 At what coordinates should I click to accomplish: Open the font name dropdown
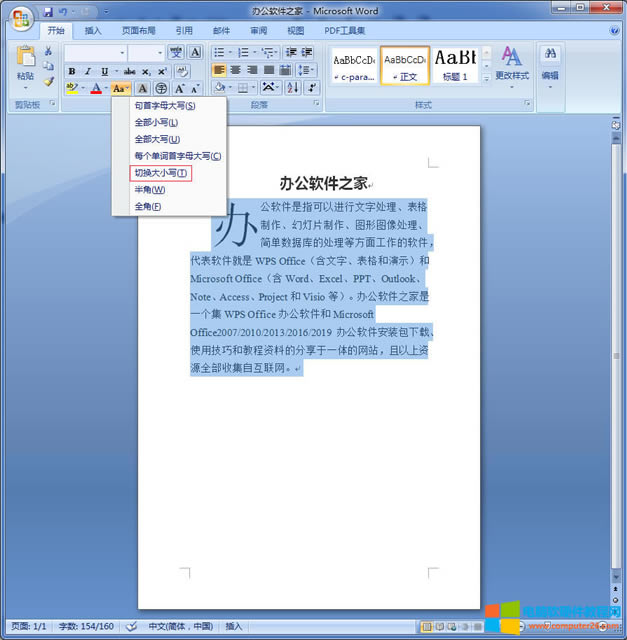click(122, 52)
